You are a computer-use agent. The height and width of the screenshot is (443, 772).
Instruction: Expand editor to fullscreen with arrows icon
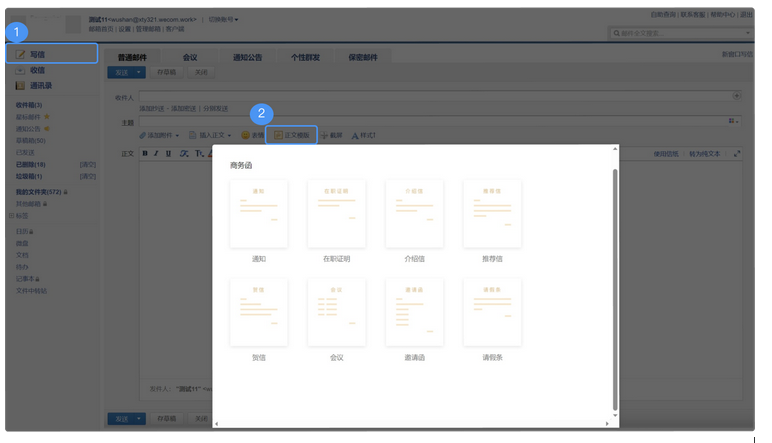click(x=737, y=154)
